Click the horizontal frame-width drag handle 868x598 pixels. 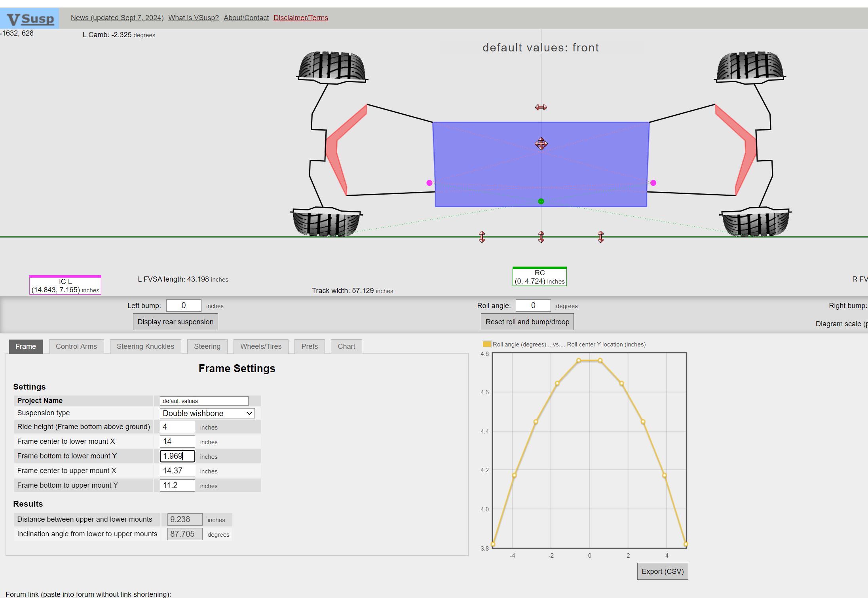541,108
